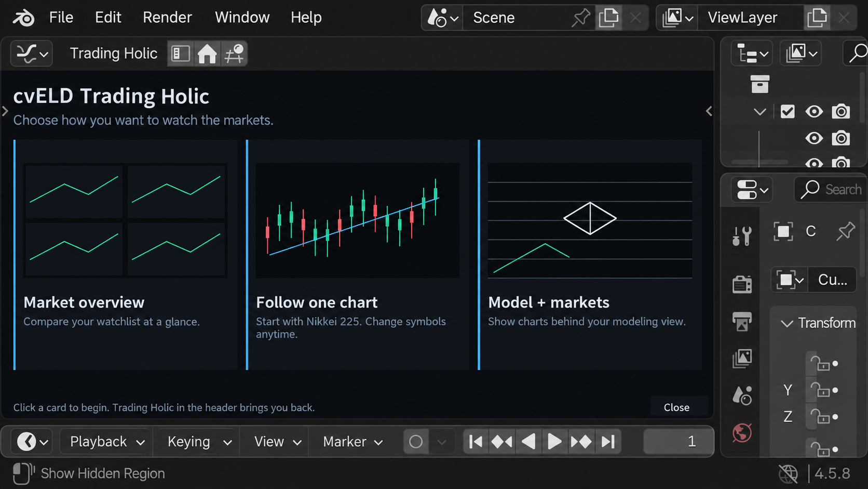Pin the current scene
The image size is (868, 489).
(x=580, y=18)
